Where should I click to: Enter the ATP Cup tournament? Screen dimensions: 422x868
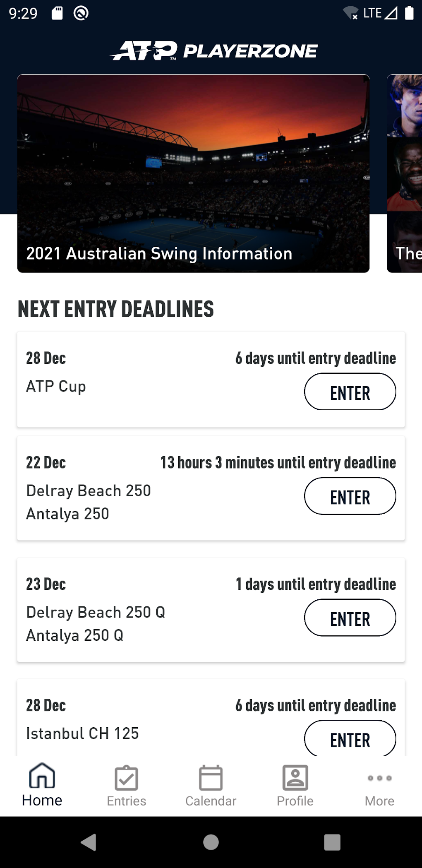pyautogui.click(x=350, y=392)
